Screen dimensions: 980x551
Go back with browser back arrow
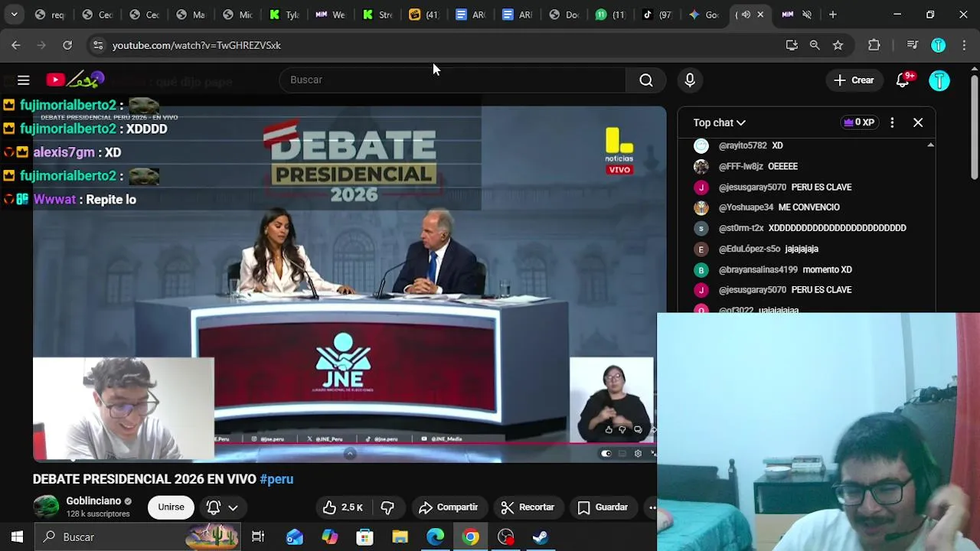(16, 45)
